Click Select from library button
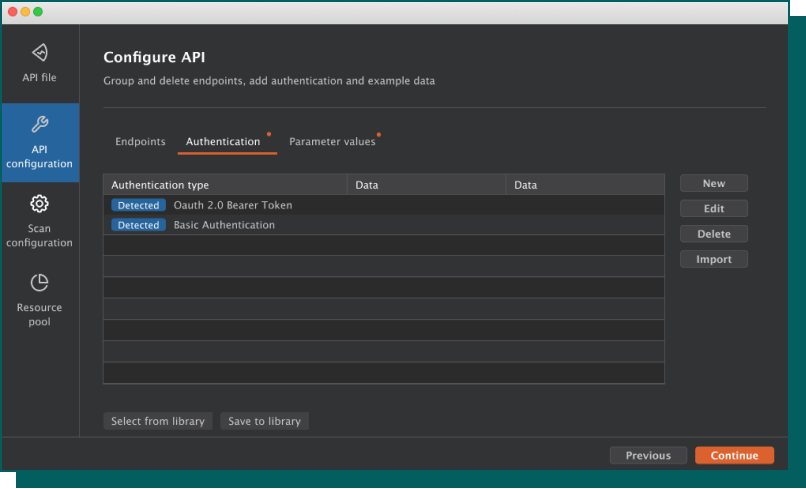 [x=158, y=421]
